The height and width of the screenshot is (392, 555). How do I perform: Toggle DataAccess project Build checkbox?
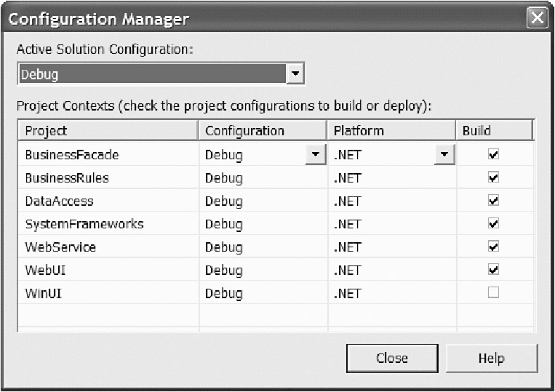[x=494, y=201]
